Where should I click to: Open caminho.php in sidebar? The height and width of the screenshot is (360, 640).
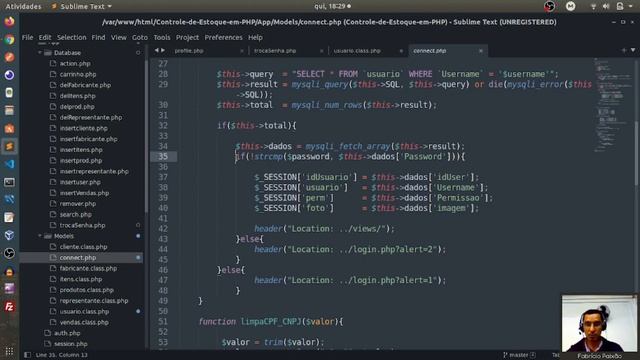tap(78, 74)
